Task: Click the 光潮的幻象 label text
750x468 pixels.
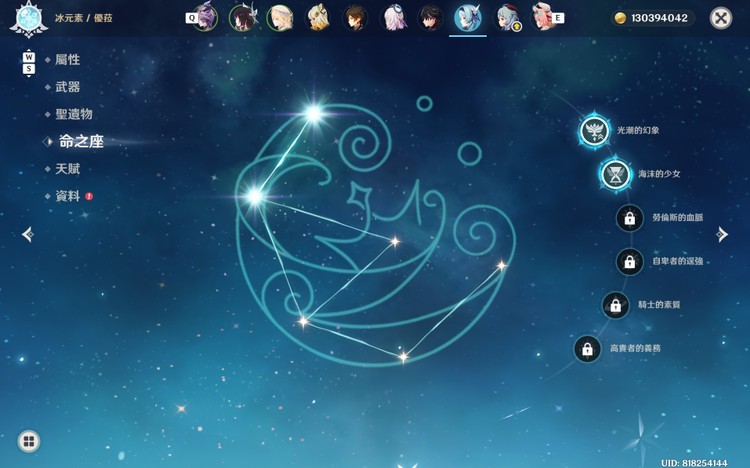Action: (638, 130)
